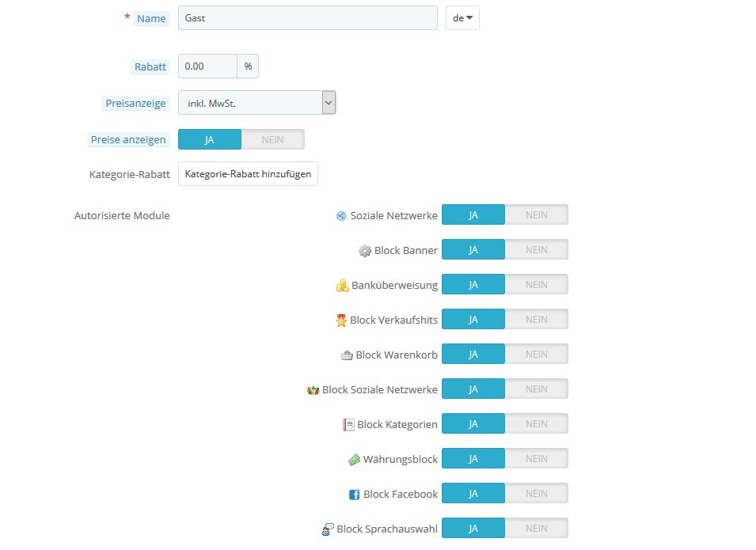The width and height of the screenshot is (756, 550).
Task: Click the Block Facebook logo icon
Action: pyautogui.click(x=355, y=495)
